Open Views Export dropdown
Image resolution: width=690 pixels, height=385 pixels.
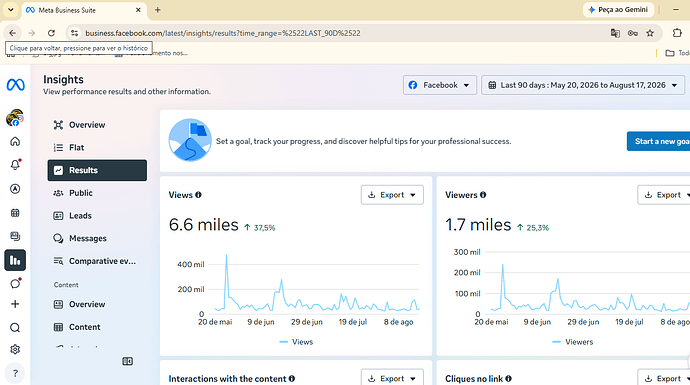point(392,194)
